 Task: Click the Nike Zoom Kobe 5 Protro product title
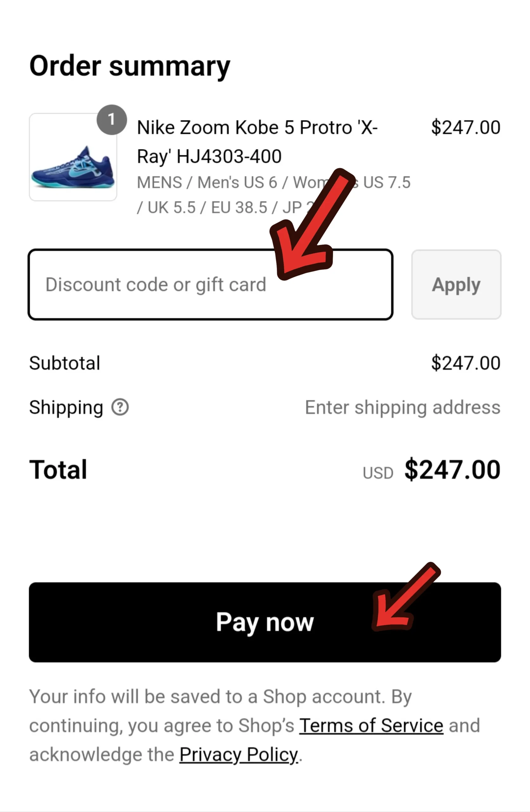[x=257, y=142]
